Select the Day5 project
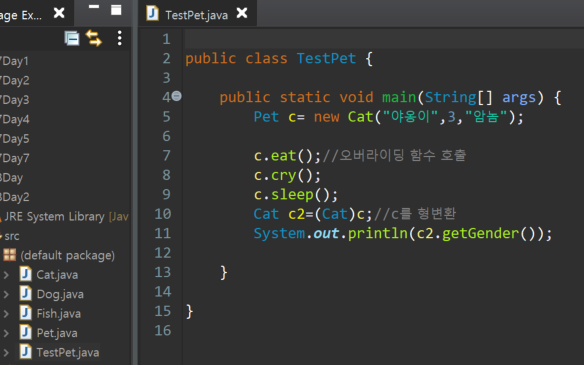 [15, 139]
